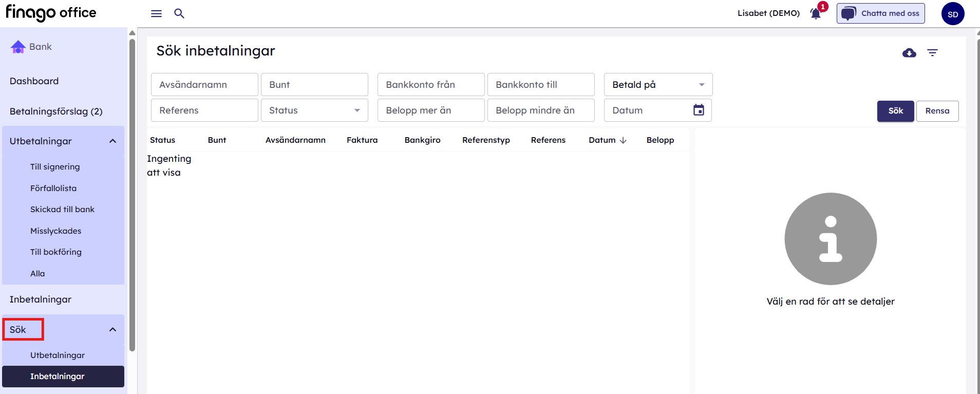Go to Betalningsförslag (2)
980x394 pixels.
[x=56, y=111]
